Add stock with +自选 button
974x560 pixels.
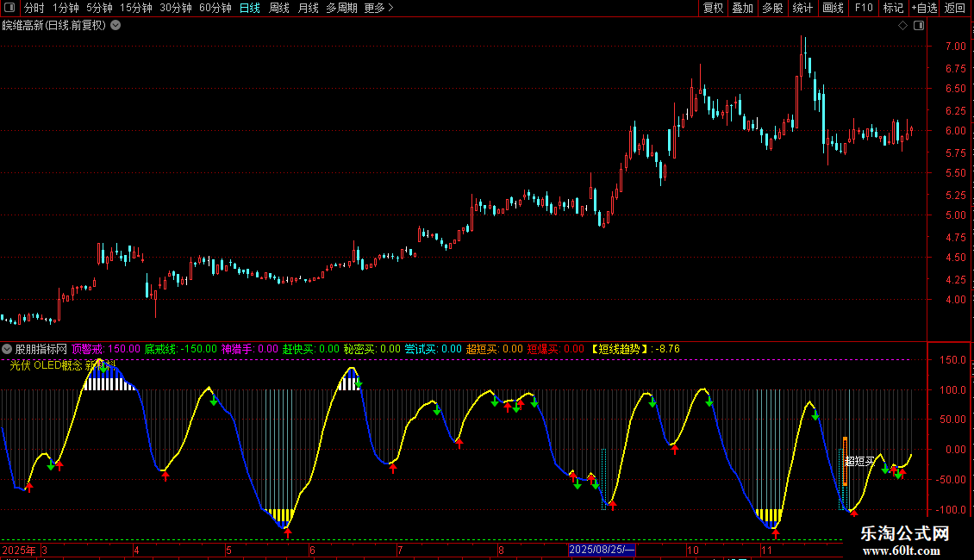pos(924,9)
